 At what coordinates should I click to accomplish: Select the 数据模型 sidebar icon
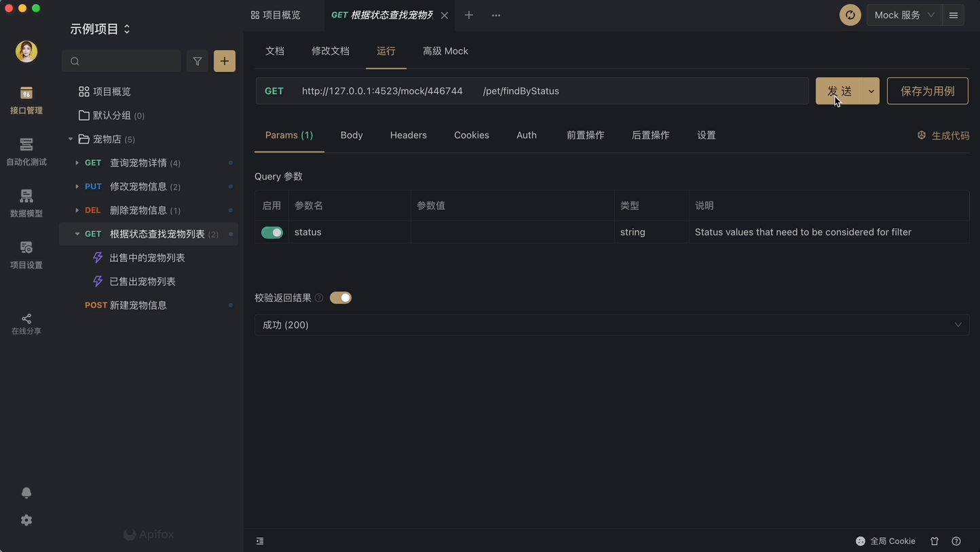tap(26, 202)
